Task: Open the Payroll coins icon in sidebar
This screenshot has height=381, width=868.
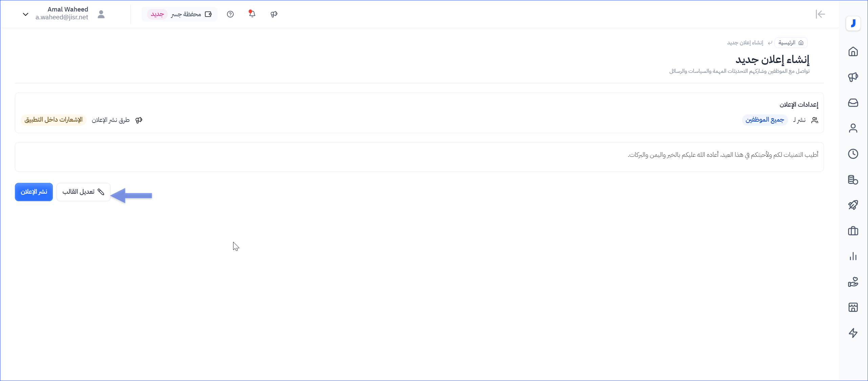Action: tap(853, 179)
